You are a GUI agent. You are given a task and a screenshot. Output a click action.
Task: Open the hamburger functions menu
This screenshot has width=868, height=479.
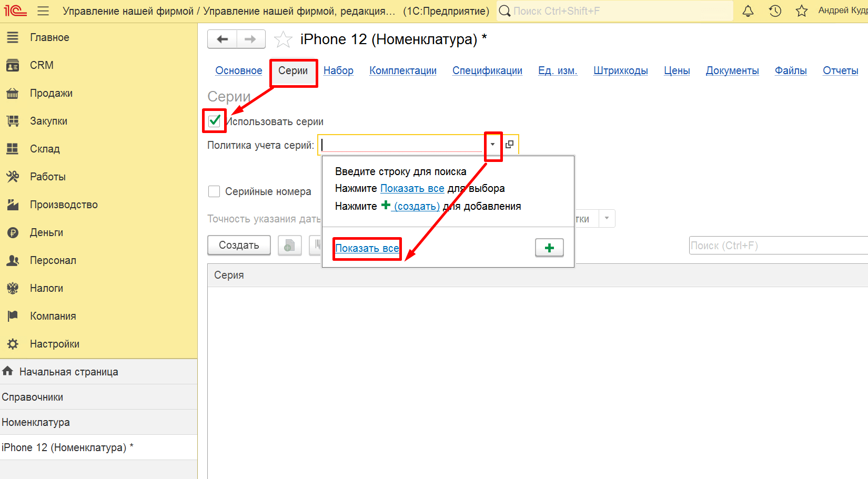43,11
